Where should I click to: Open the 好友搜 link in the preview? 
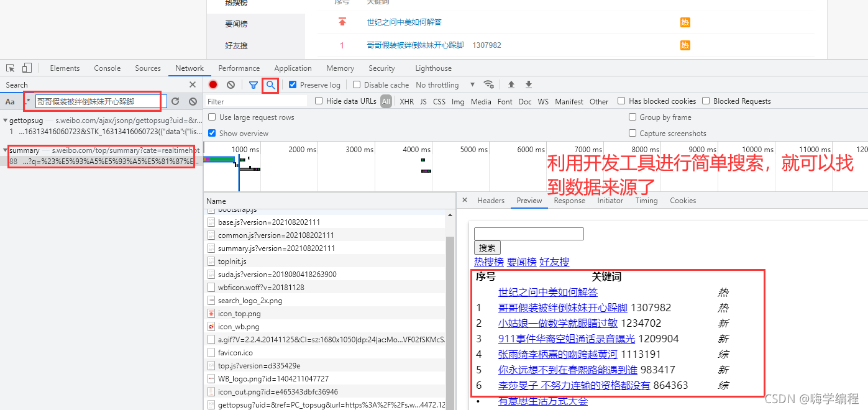(x=554, y=262)
